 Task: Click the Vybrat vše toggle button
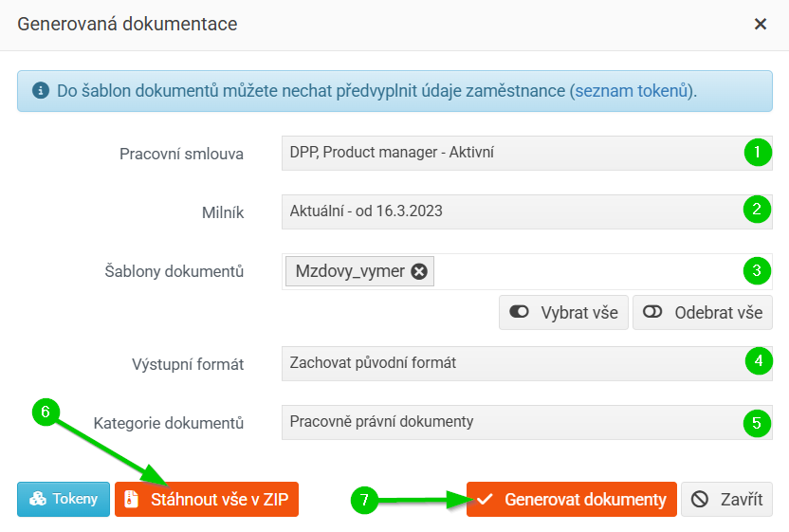(x=563, y=312)
